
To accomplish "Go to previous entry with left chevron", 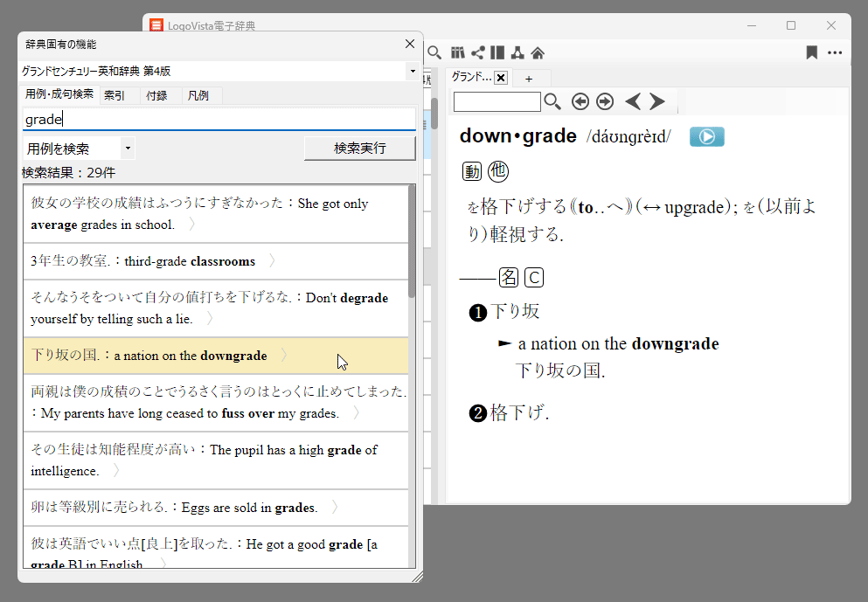I will (x=633, y=102).
